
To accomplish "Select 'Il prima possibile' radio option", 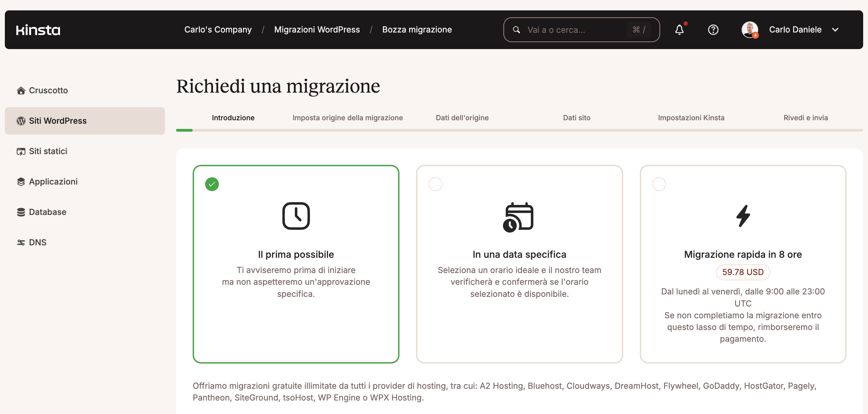I will click(x=212, y=184).
